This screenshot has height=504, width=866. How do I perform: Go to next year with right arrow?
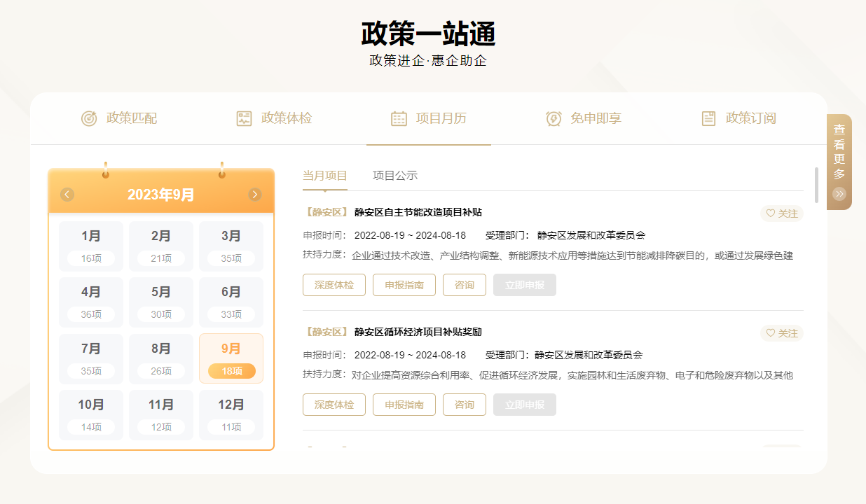click(x=255, y=195)
